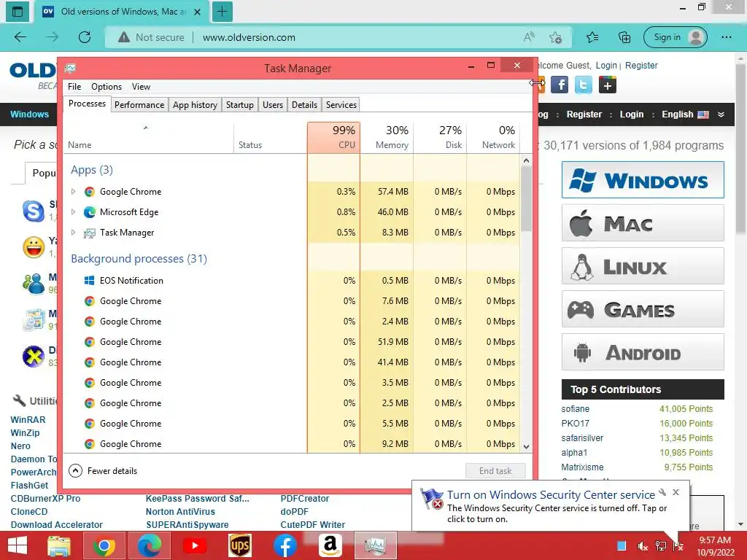Image resolution: width=747 pixels, height=560 pixels.
Task: Open Edge favorites star icon
Action: pos(592,37)
